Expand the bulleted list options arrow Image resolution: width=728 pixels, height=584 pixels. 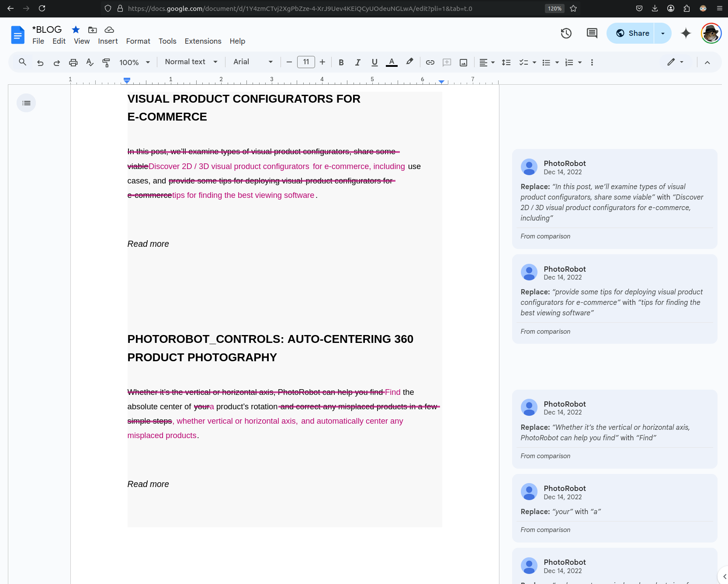(x=557, y=62)
